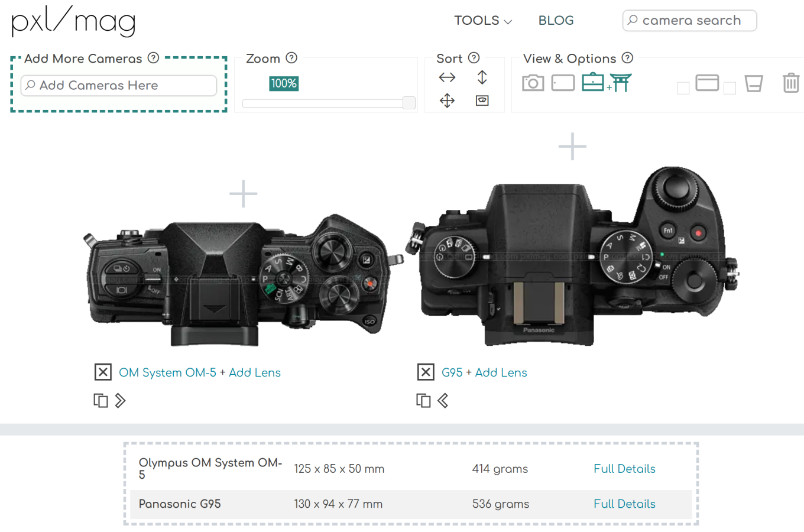The width and height of the screenshot is (804, 532).
Task: Open Full Details for Panasonic G95
Action: click(x=624, y=504)
